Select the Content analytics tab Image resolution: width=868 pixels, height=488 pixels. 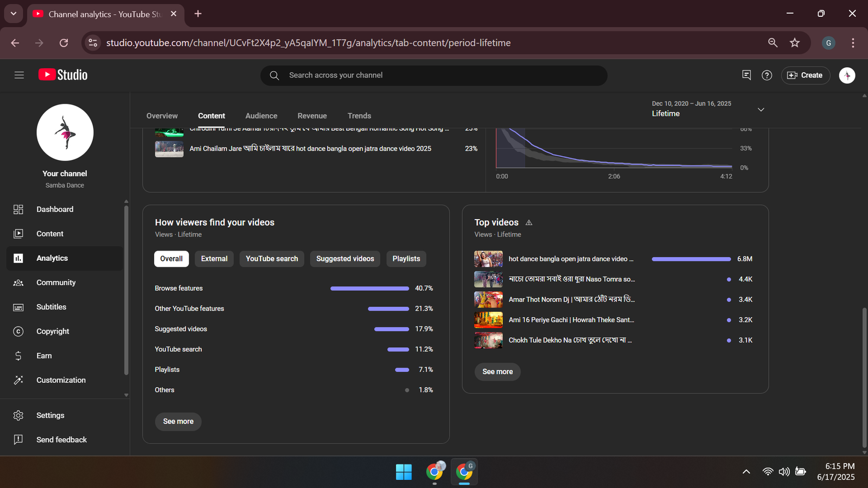[212, 115]
